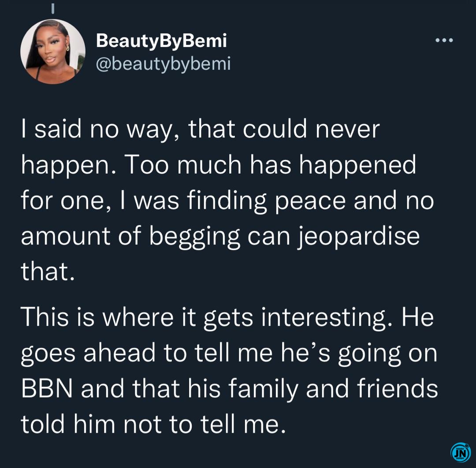Viewport: 476px width, 468px height.
Task: Open the three-dot more options menu
Action: (444, 40)
